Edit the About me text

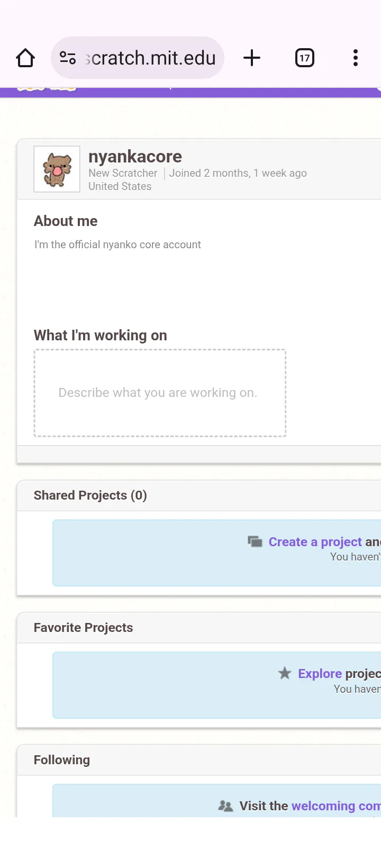[x=117, y=245]
